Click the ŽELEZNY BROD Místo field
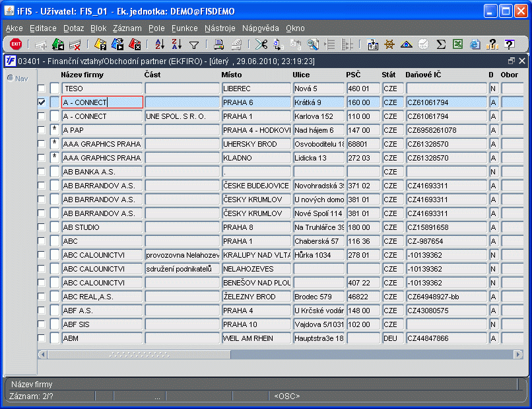Image resolution: width=532 pixels, height=409 pixels. click(257, 297)
